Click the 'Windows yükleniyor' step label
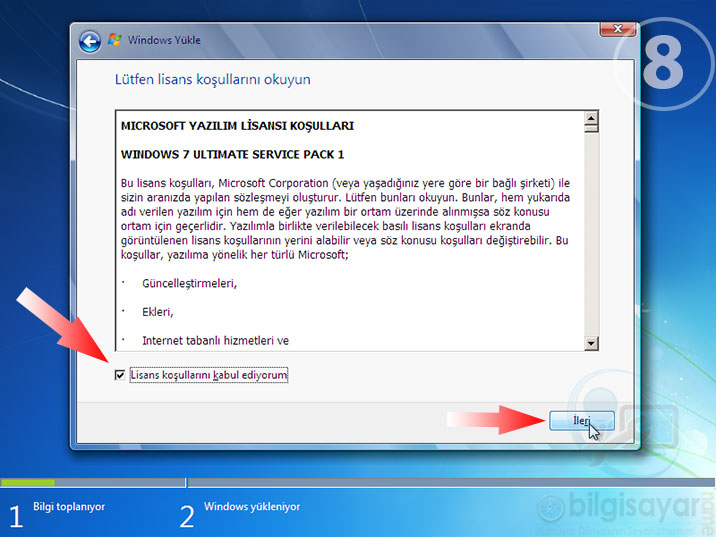716x537 pixels. [252, 506]
